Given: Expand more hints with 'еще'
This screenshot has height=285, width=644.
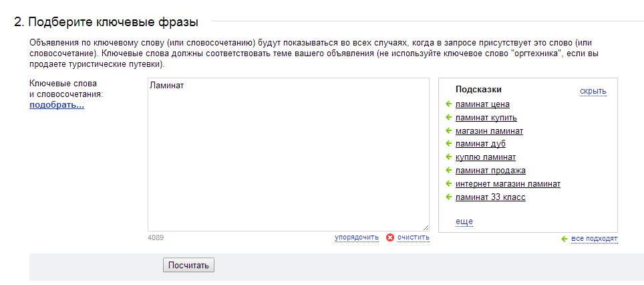Looking at the screenshot, I should point(464,221).
